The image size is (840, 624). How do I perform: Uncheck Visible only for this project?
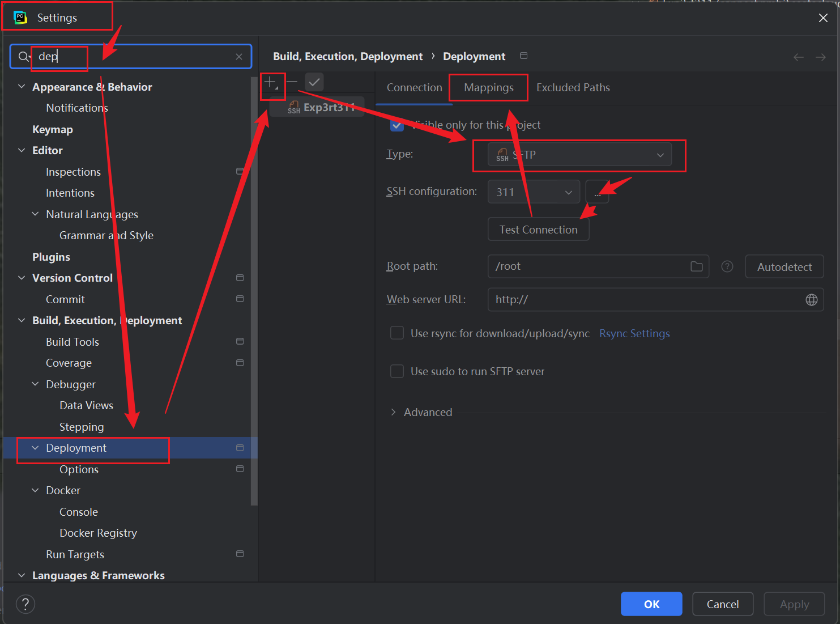396,125
